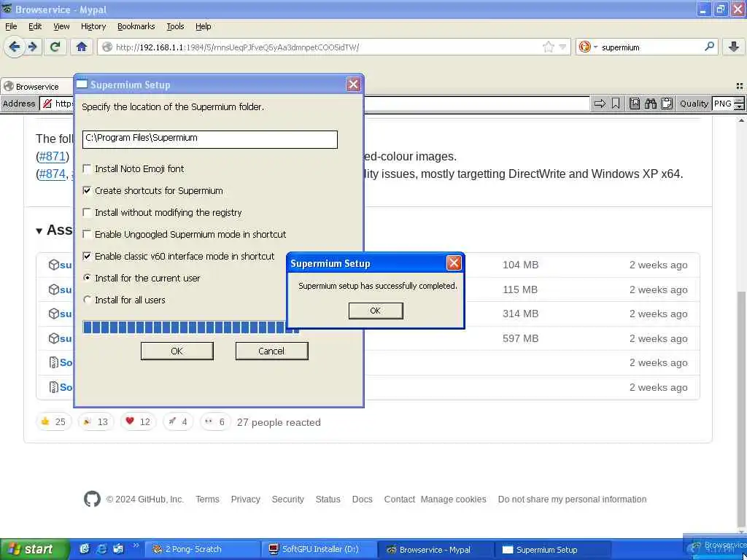Switch to 2 Pong- Scratch taskbar item
The height and width of the screenshot is (560, 747).
pyautogui.click(x=204, y=549)
